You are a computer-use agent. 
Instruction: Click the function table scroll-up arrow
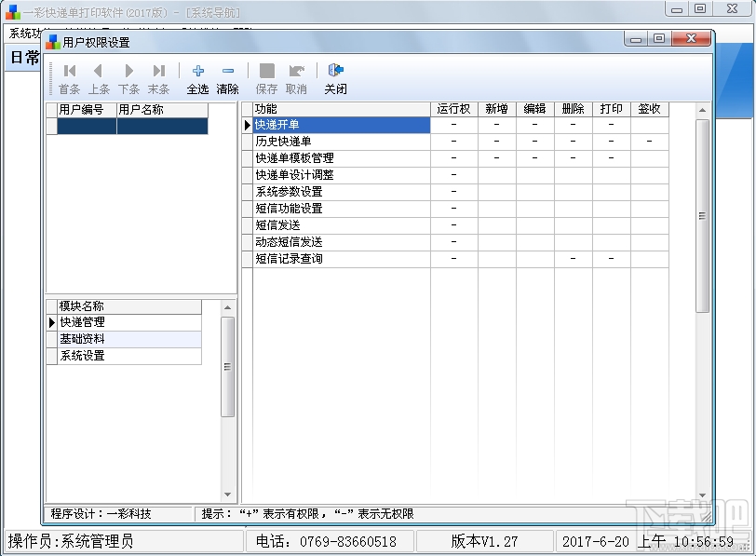click(x=703, y=111)
